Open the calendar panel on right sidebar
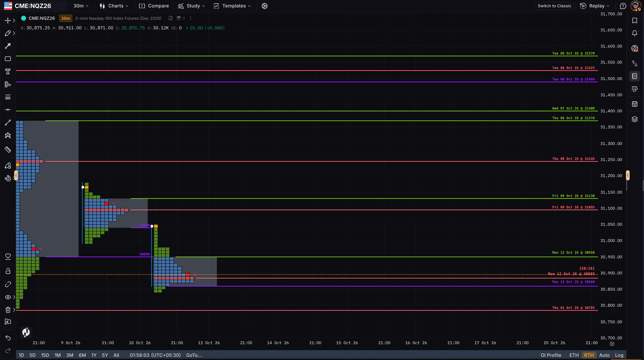 coord(635,104)
